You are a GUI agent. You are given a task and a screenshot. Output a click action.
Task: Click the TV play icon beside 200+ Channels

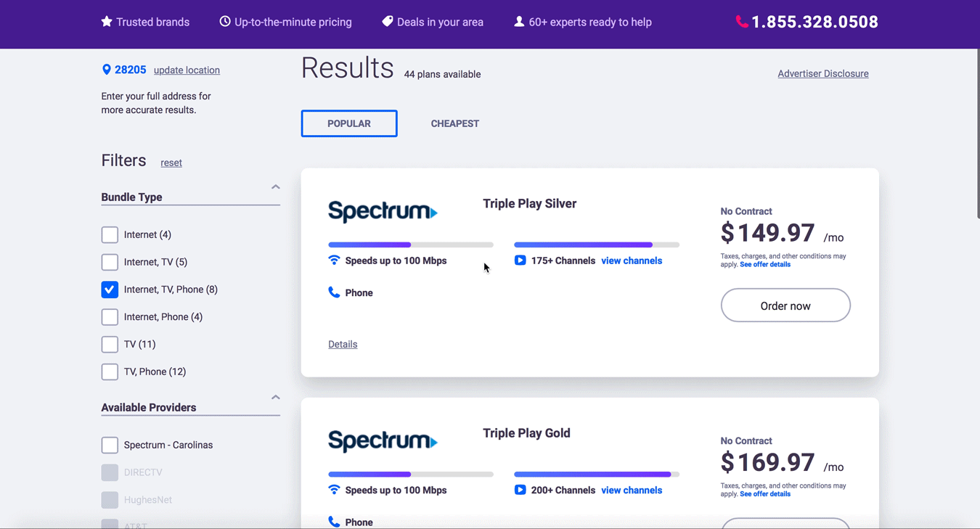tap(520, 490)
